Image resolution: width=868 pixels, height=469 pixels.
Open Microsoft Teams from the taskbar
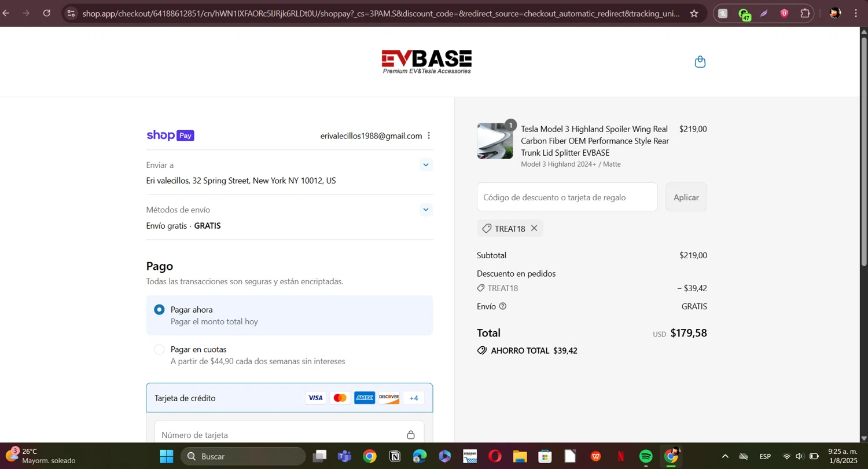[x=345, y=456]
